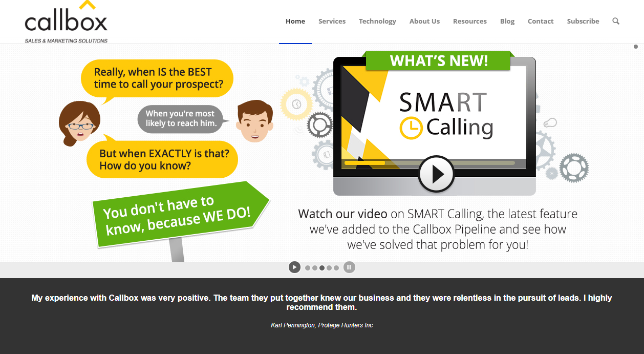Select the fifth slide dot

[x=336, y=267]
